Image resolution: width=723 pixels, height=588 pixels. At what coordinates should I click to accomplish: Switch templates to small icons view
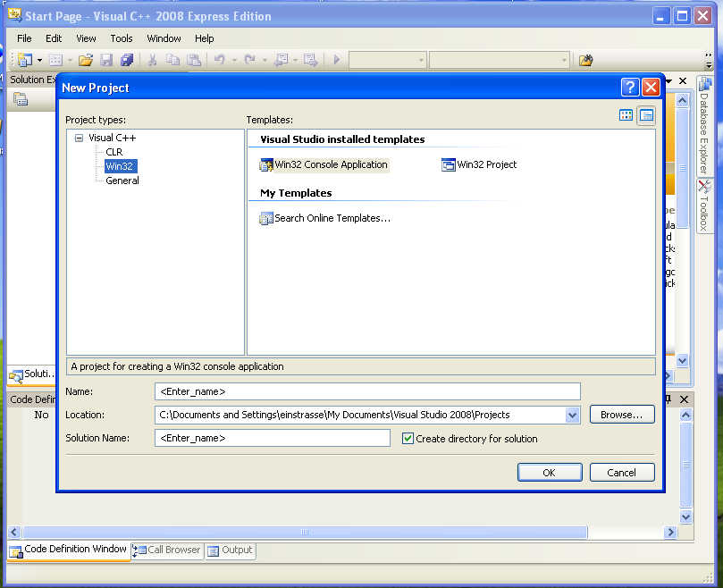[646, 115]
